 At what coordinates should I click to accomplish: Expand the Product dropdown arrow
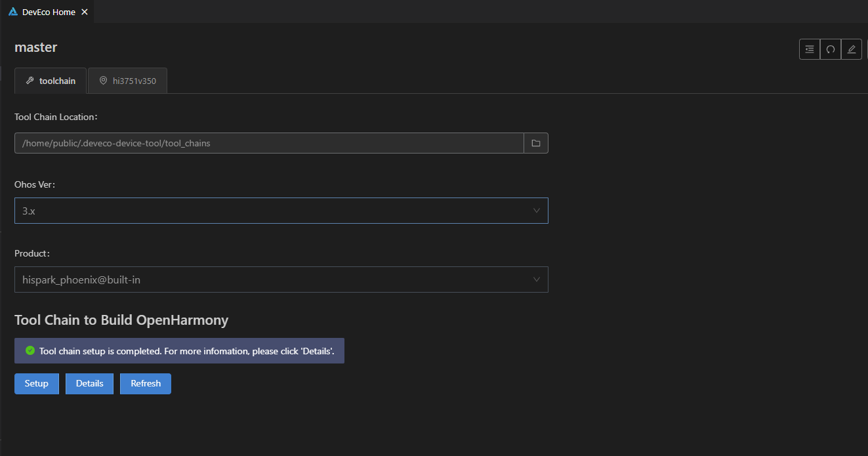coord(536,280)
